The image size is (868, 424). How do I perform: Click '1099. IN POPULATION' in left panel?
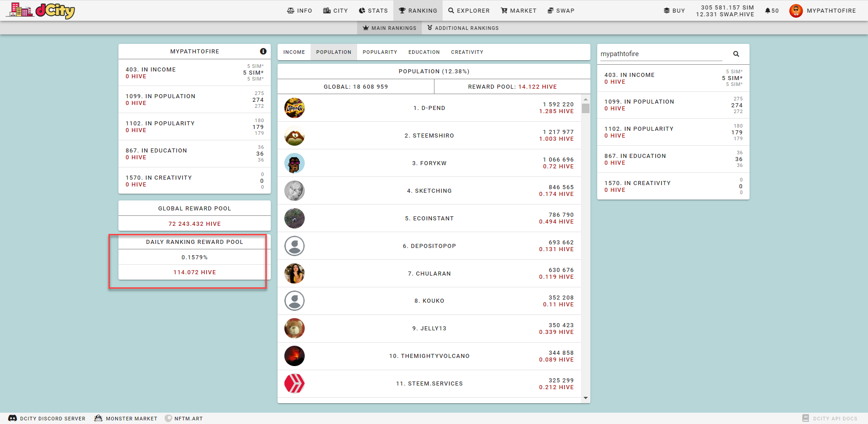160,96
